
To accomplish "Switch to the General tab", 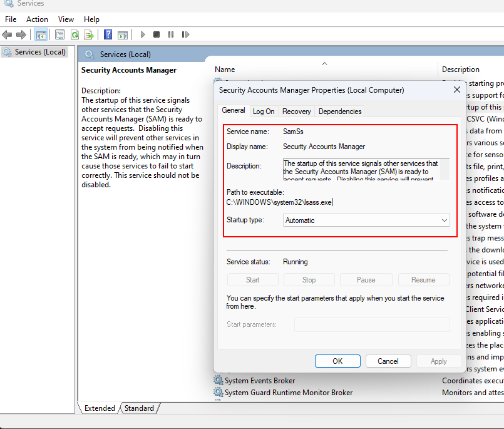I will click(x=234, y=110).
